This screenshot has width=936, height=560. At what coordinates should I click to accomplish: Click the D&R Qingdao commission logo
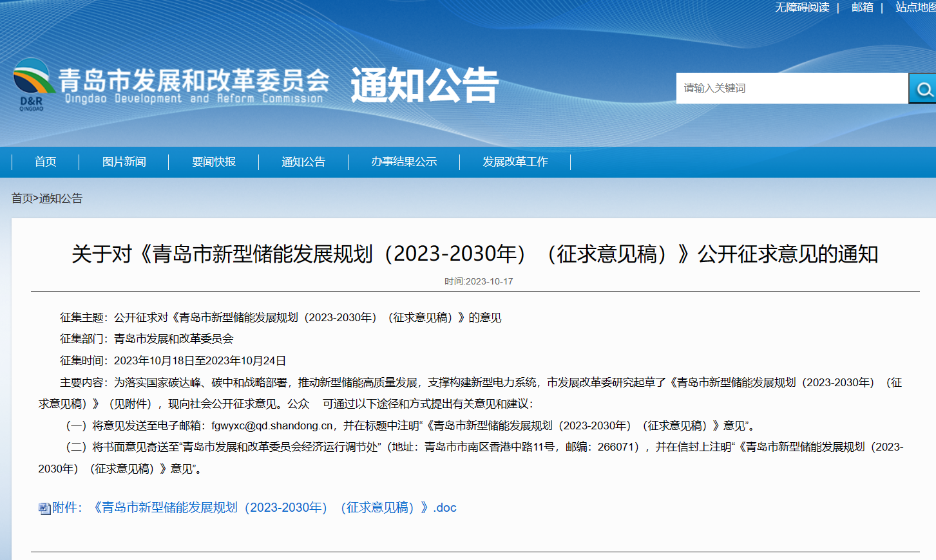pyautogui.click(x=33, y=85)
